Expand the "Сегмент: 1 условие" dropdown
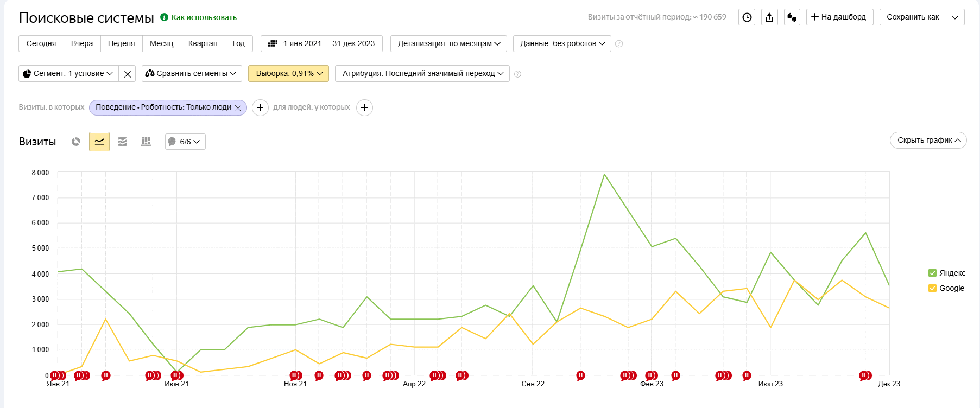Screen dimensions: 980x408 [69, 74]
